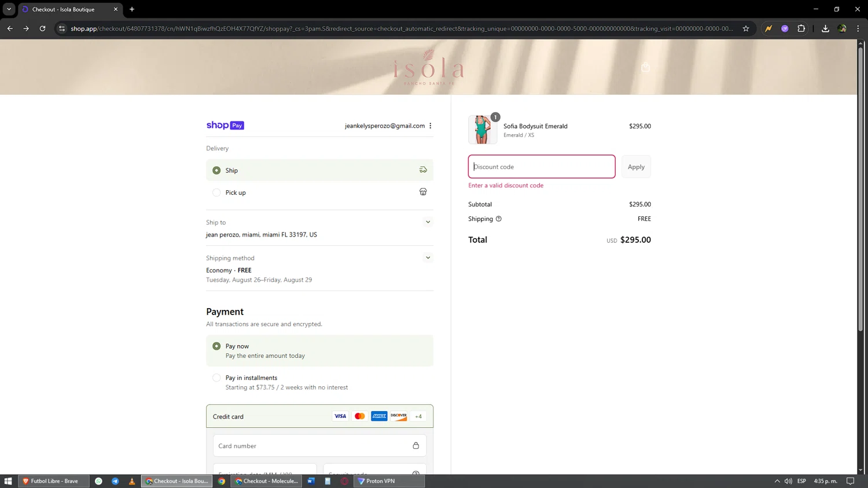
Task: Open the purple round extension icon
Action: pos(785,28)
